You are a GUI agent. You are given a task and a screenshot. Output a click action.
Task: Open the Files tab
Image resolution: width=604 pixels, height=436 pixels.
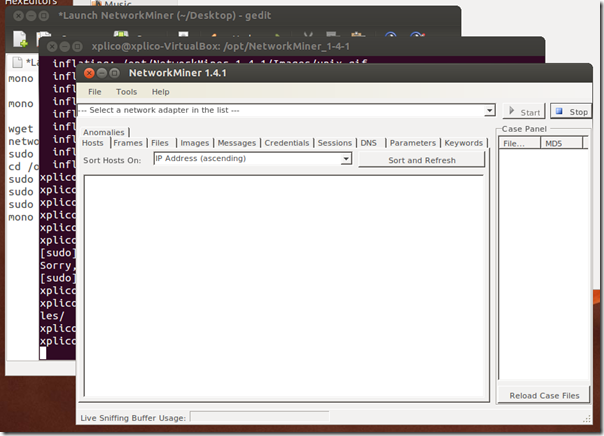[160, 143]
